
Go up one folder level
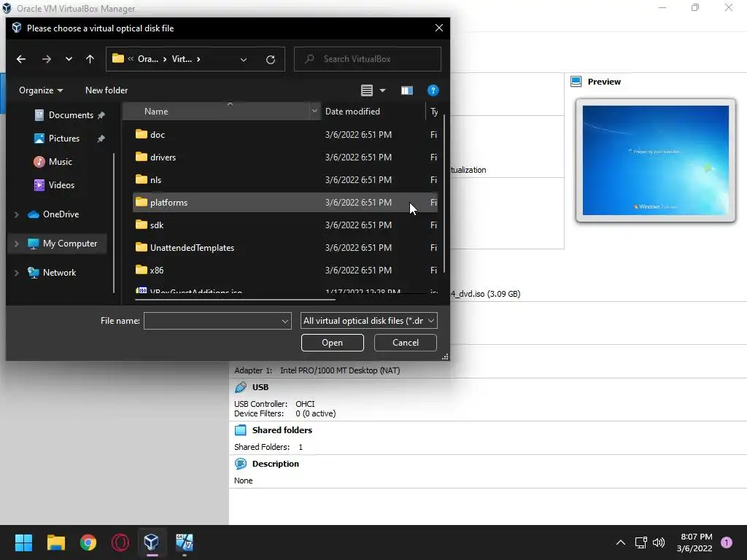(90, 59)
